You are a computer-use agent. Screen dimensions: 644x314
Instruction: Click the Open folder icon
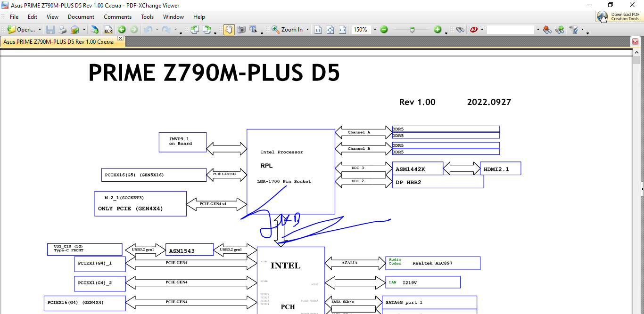(11, 30)
